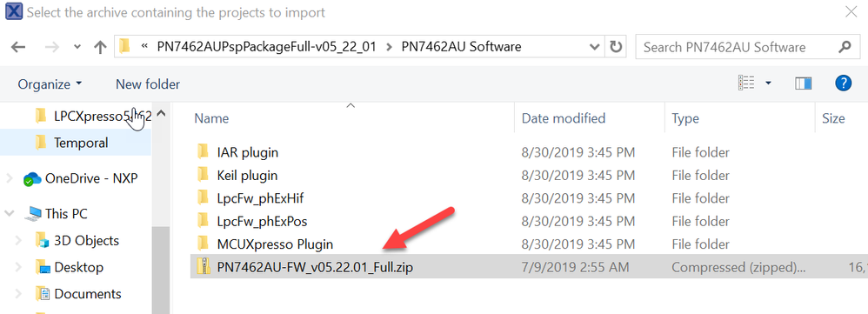This screenshot has width=868, height=314.
Task: Sort by Date modified column header
Action: tap(564, 118)
